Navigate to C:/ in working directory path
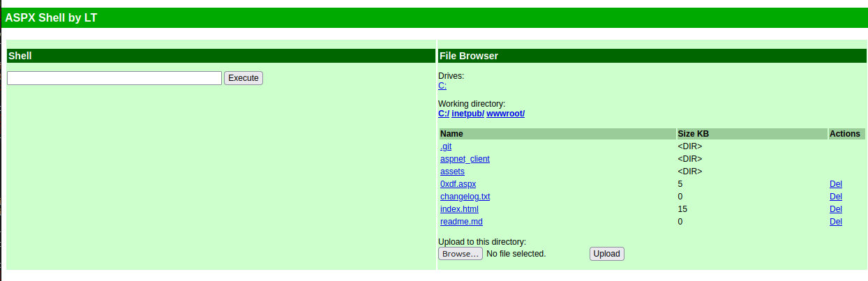The image size is (868, 281). point(444,114)
